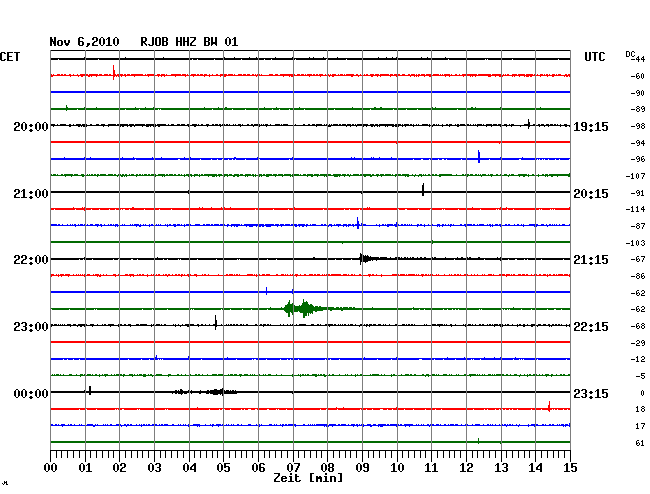Click the DC value "-89"
Image resolution: width=650 pixels, height=494 pixels.
[x=638, y=109]
